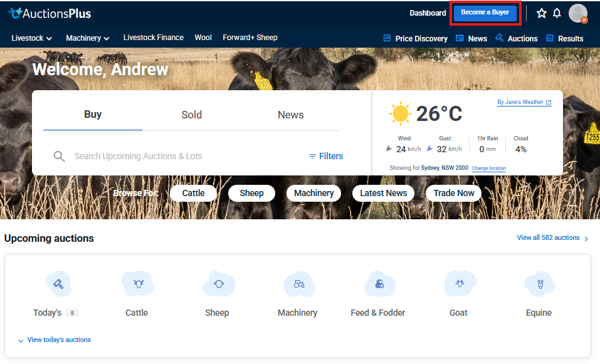The image size is (600, 364).
Task: Click the Equine label text
Action: 539,313
